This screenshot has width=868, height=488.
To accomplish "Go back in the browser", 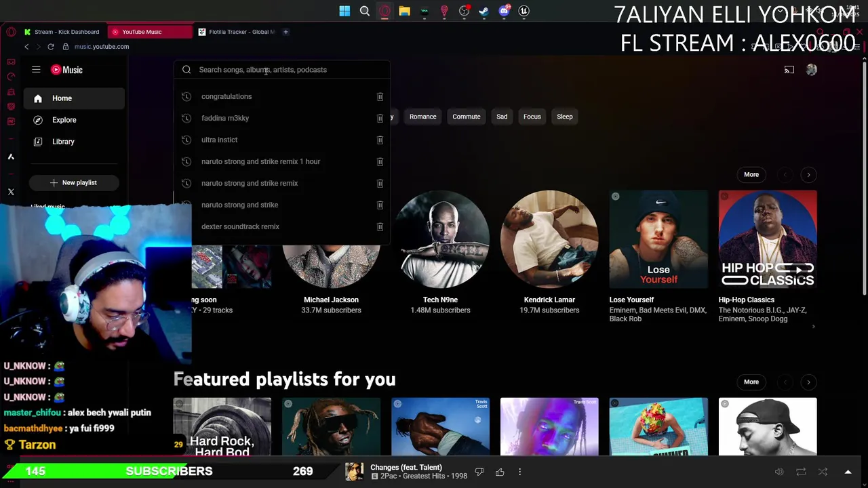I will (x=26, y=47).
